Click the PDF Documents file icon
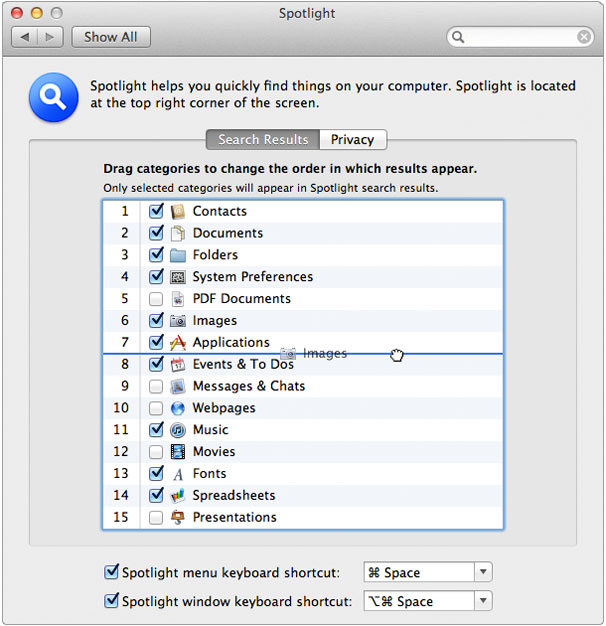This screenshot has width=606, height=626. (x=178, y=299)
